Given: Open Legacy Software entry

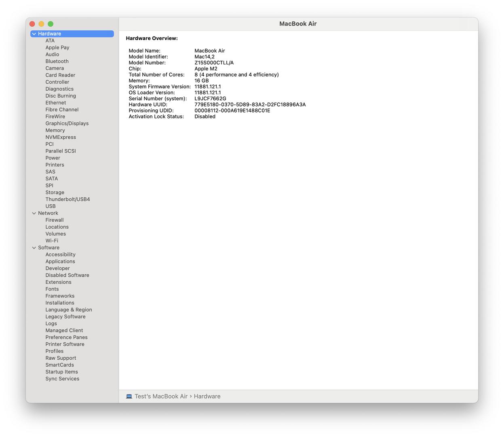Looking at the screenshot, I should tap(65, 317).
